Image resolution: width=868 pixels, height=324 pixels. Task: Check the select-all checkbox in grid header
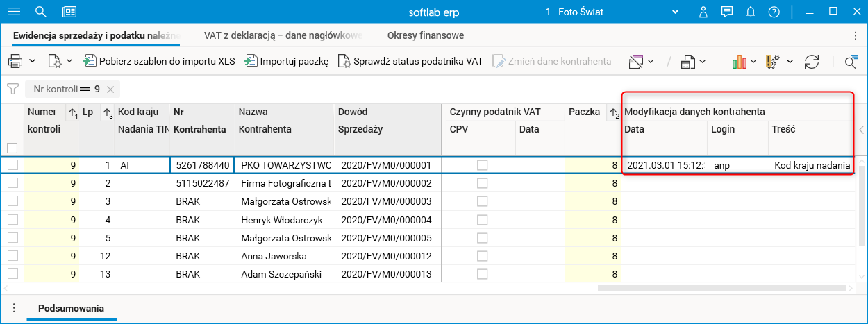[12, 147]
